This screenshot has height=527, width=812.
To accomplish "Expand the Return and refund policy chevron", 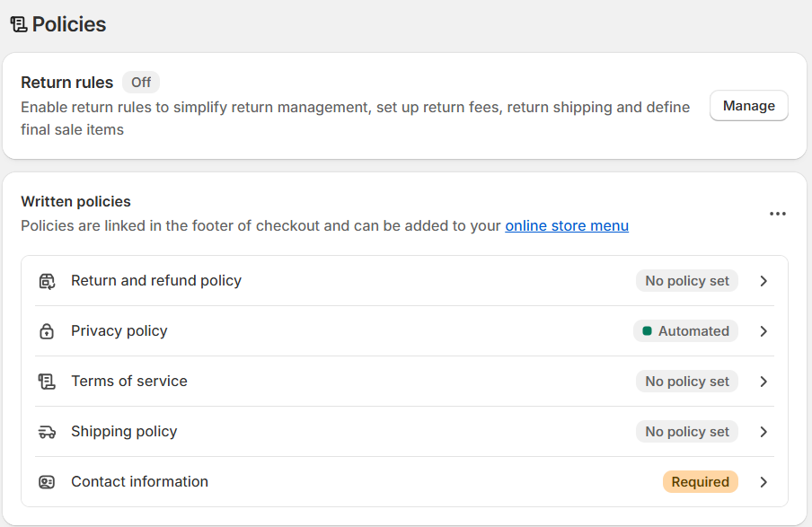I will pyautogui.click(x=763, y=280).
